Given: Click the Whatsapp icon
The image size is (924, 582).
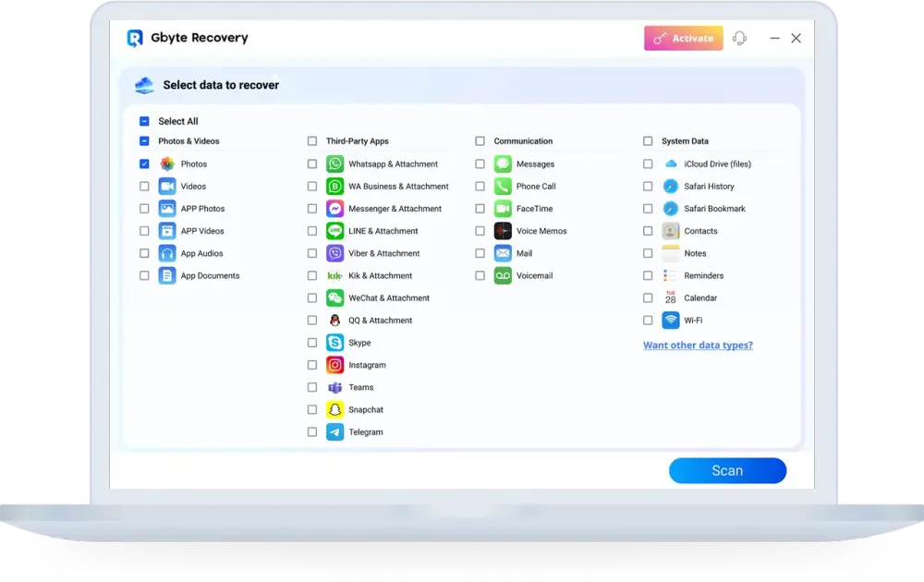Looking at the screenshot, I should 334,164.
